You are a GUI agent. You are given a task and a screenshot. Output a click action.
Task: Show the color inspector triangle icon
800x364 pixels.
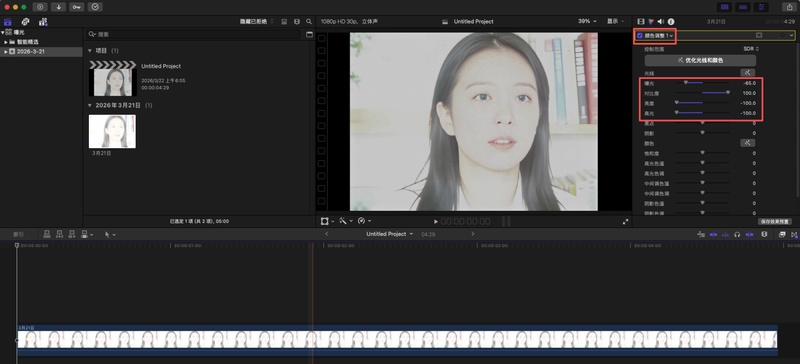(651, 21)
